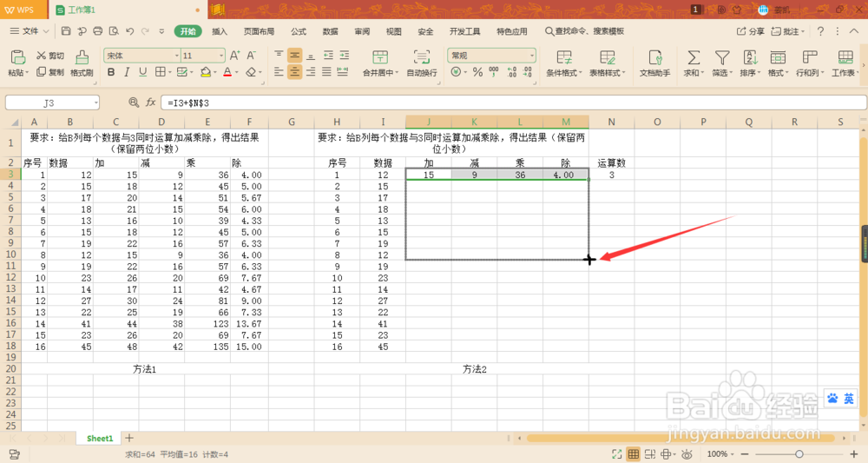Click Increase Indent icon
This screenshot has height=463, width=868.
(345, 56)
